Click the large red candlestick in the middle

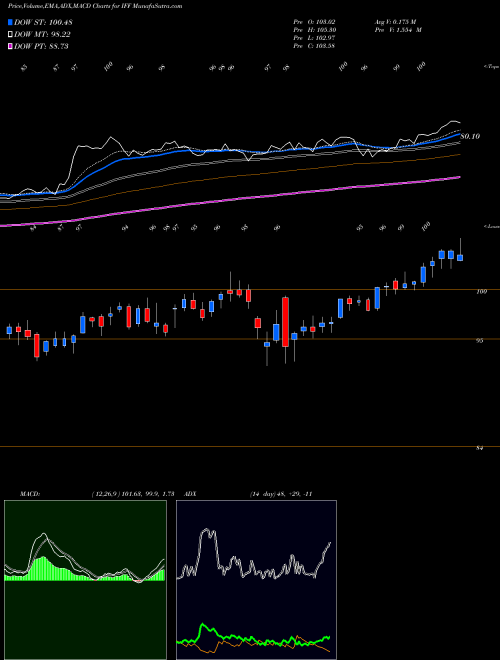click(x=285, y=322)
